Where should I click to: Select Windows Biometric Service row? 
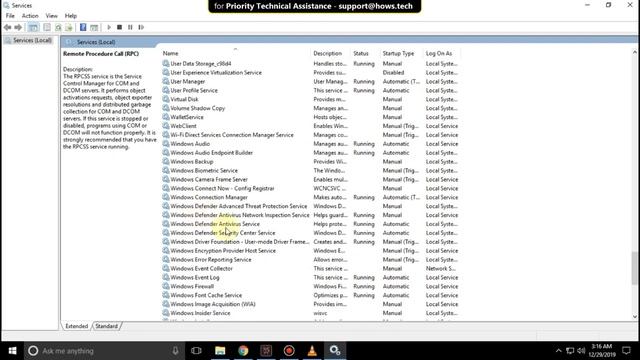coord(310,171)
